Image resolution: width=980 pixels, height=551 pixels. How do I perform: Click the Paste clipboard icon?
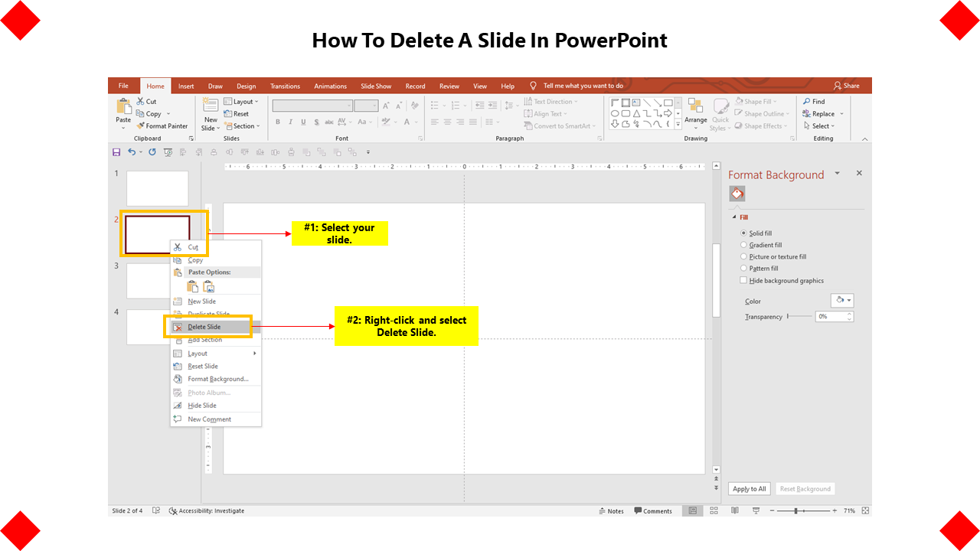click(124, 106)
